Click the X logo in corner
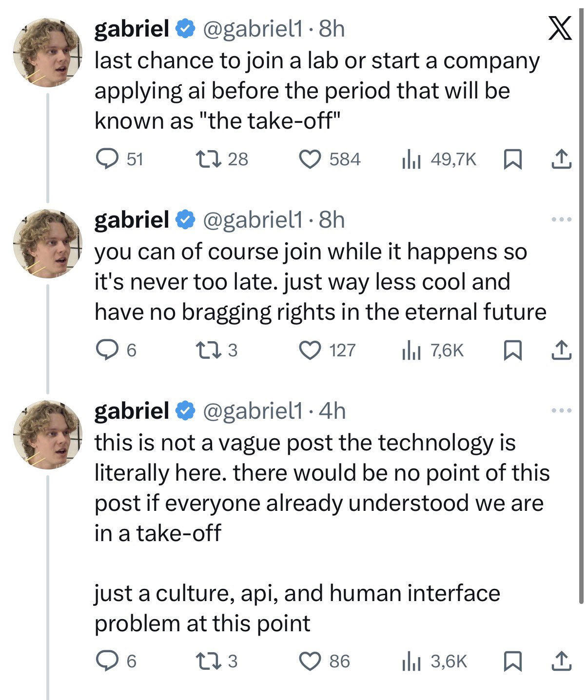Viewport: 588px width, 700px height. click(560, 30)
